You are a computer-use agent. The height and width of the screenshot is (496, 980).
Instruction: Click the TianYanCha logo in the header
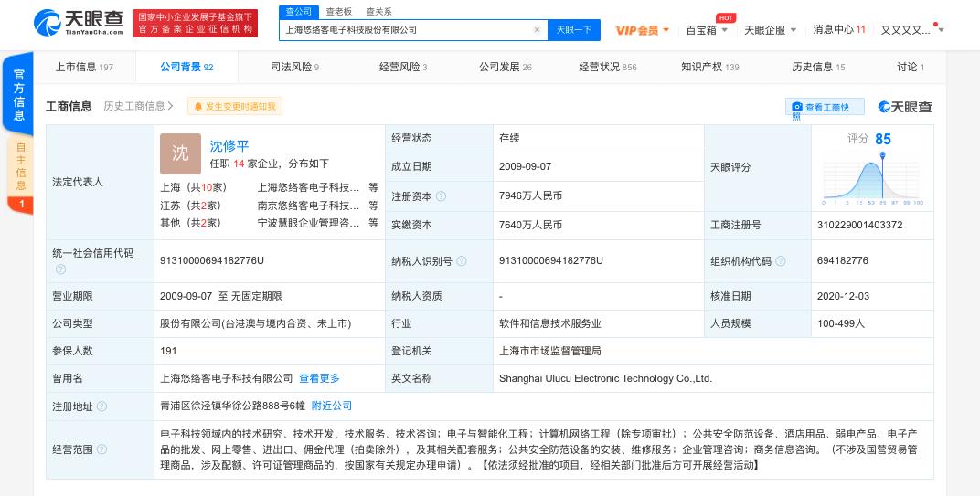click(x=79, y=24)
